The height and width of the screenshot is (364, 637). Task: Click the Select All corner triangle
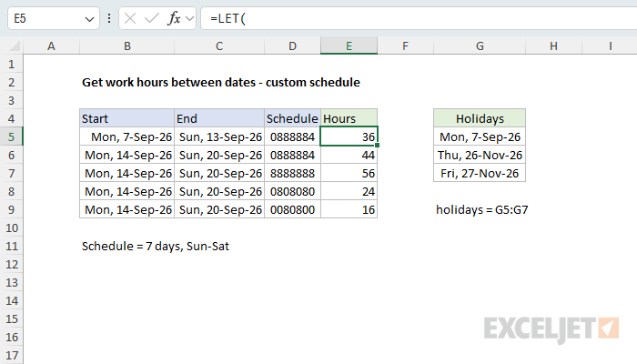point(15,45)
